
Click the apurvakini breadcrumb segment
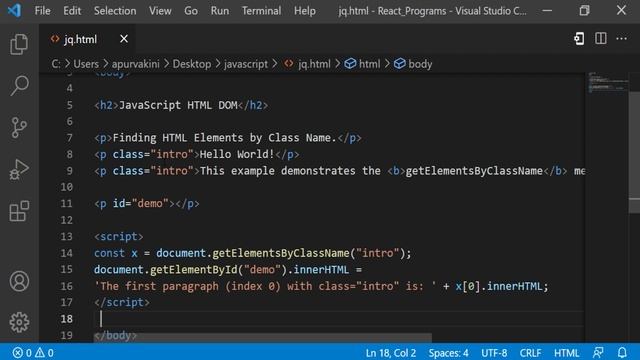point(136,64)
